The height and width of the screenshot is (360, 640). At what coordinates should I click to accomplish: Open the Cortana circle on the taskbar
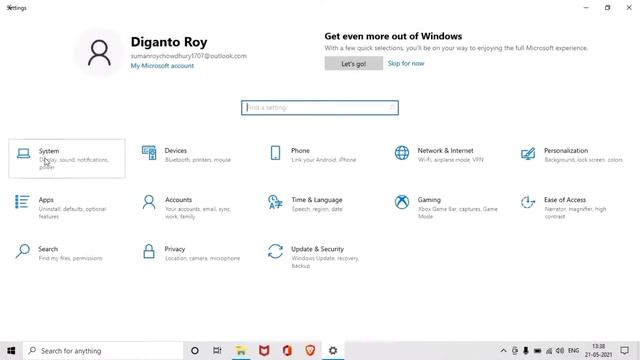tap(195, 351)
